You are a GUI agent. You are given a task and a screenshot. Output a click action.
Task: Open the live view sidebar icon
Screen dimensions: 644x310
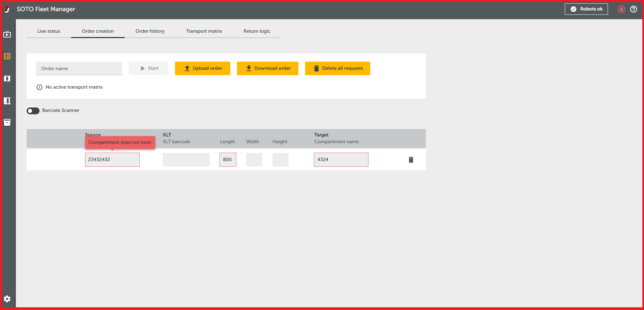7,34
